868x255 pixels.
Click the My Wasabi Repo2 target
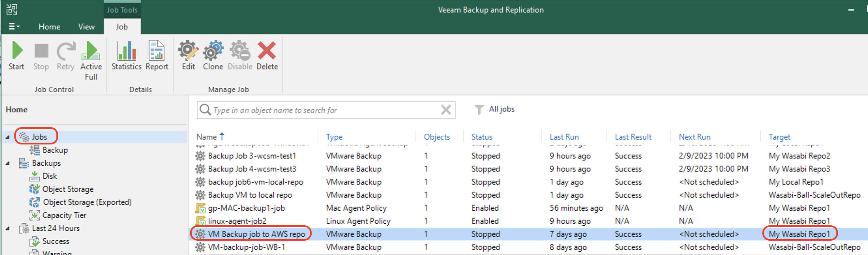coord(799,156)
